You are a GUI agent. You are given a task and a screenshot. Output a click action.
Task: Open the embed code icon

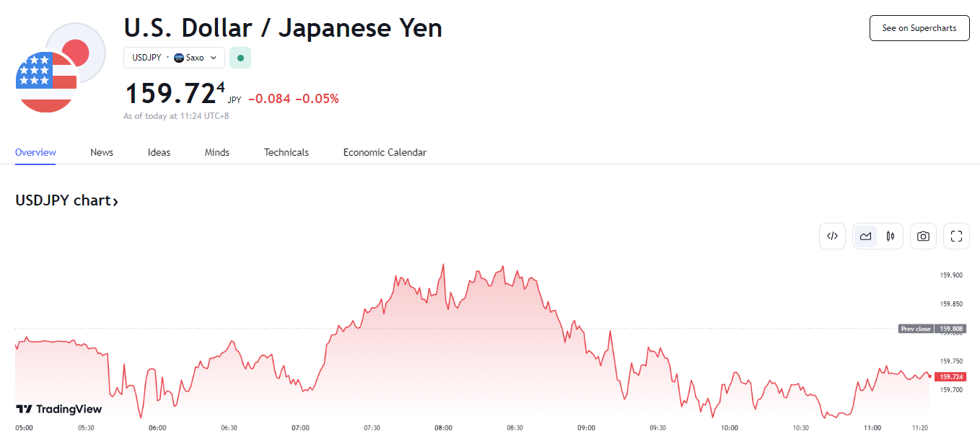point(832,236)
